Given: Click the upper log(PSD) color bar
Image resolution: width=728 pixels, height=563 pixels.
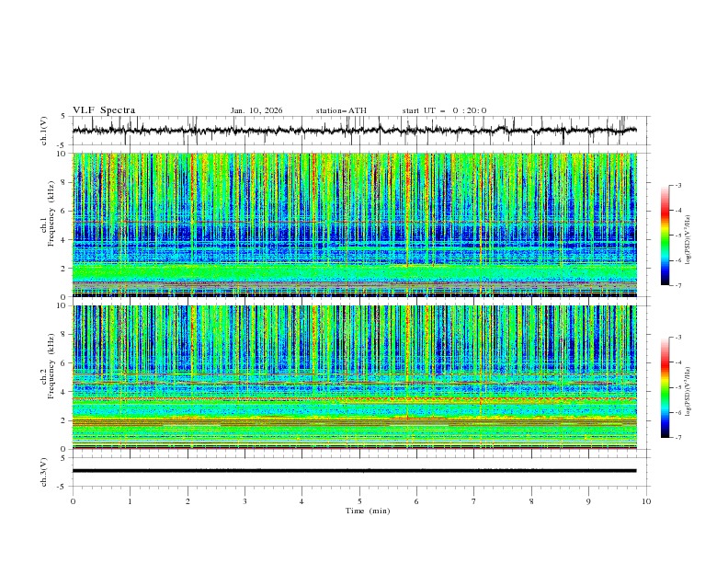Looking at the screenshot, I should [x=665, y=236].
